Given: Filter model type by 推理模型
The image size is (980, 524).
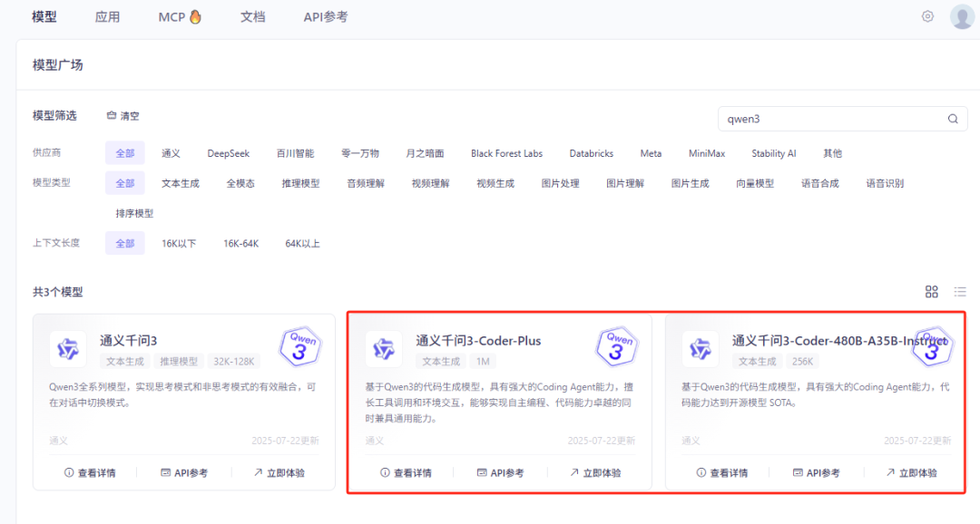Looking at the screenshot, I should click(300, 183).
